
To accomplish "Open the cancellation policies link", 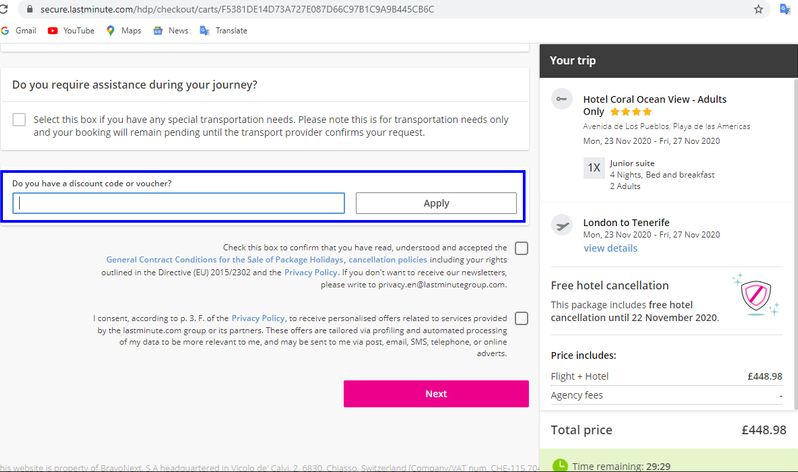I will (x=388, y=260).
